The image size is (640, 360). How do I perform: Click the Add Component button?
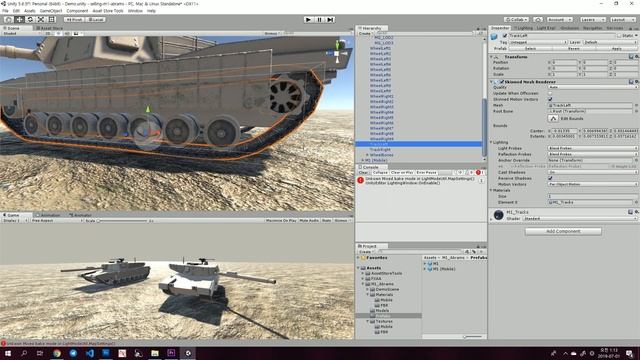pyautogui.click(x=563, y=231)
